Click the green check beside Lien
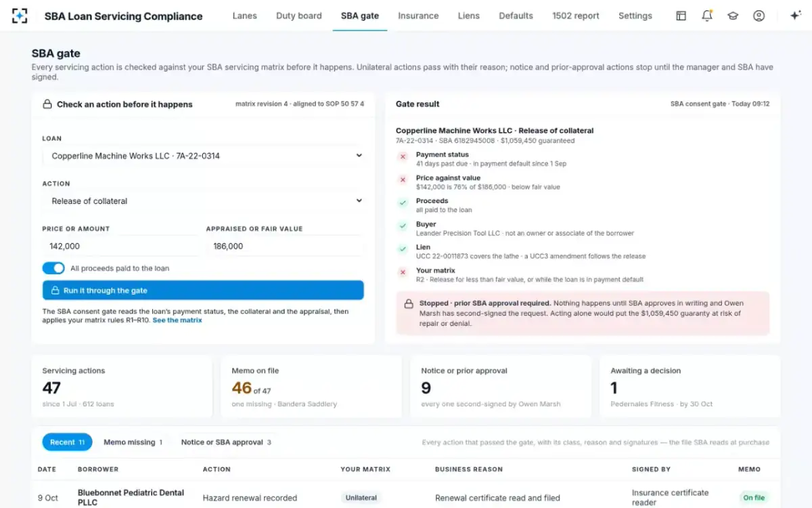This screenshot has height=508, width=812. [x=403, y=249]
